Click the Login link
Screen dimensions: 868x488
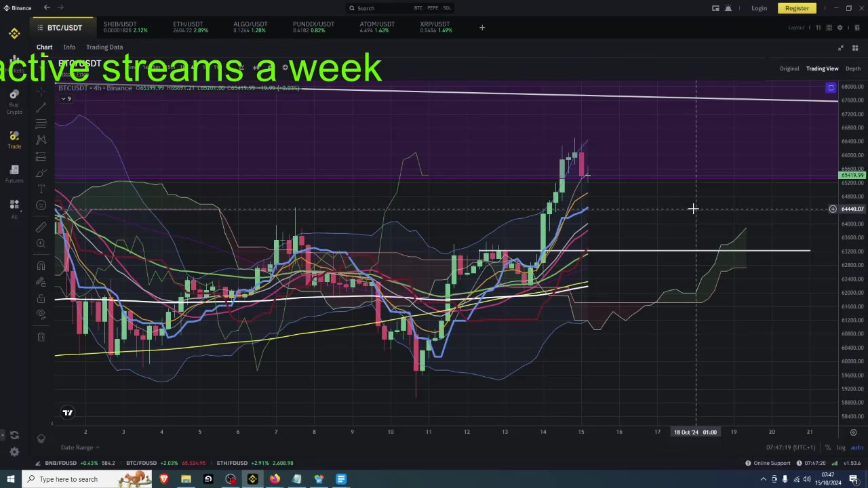click(759, 8)
